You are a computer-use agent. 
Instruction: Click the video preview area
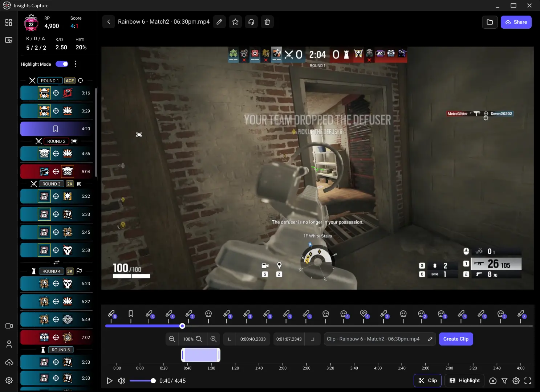click(317, 168)
